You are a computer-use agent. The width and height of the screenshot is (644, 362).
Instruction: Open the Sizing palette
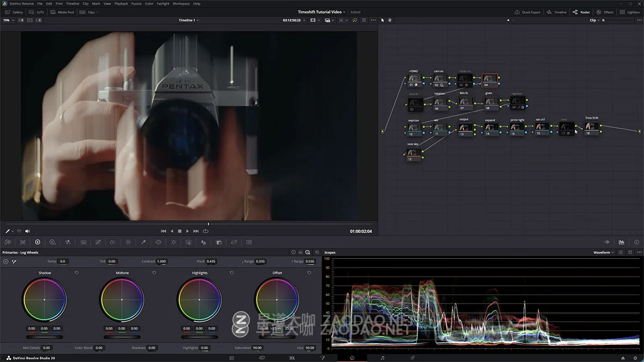(234, 242)
